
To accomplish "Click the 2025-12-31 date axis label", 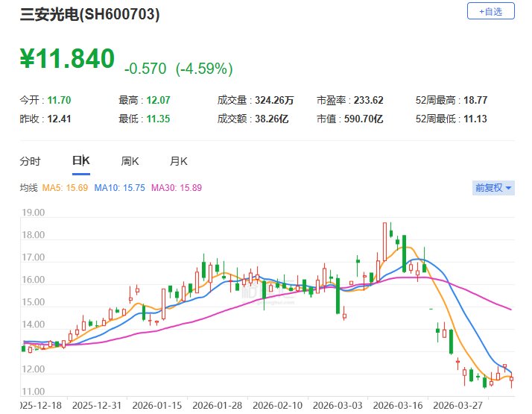I will point(97,406).
